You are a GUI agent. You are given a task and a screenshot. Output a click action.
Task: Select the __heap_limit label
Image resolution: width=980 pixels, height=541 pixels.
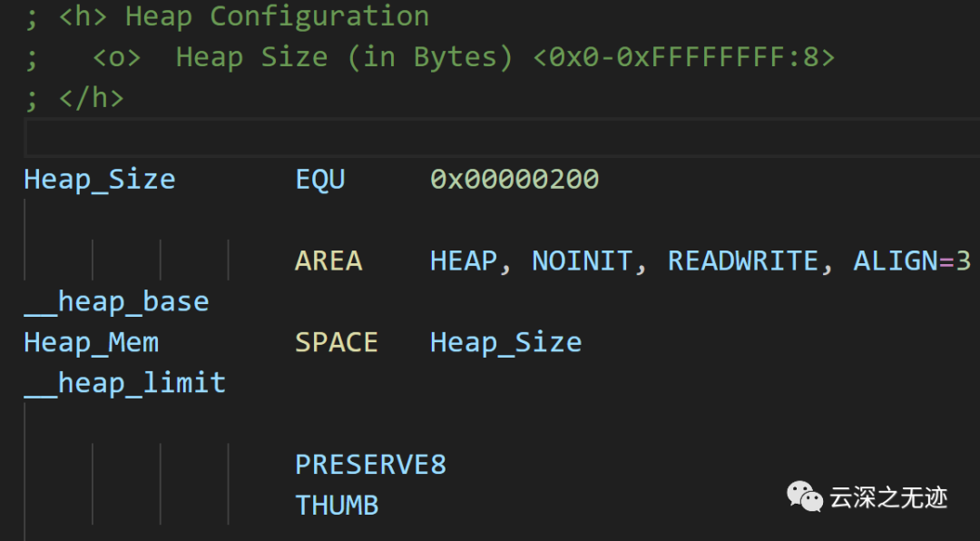click(125, 383)
